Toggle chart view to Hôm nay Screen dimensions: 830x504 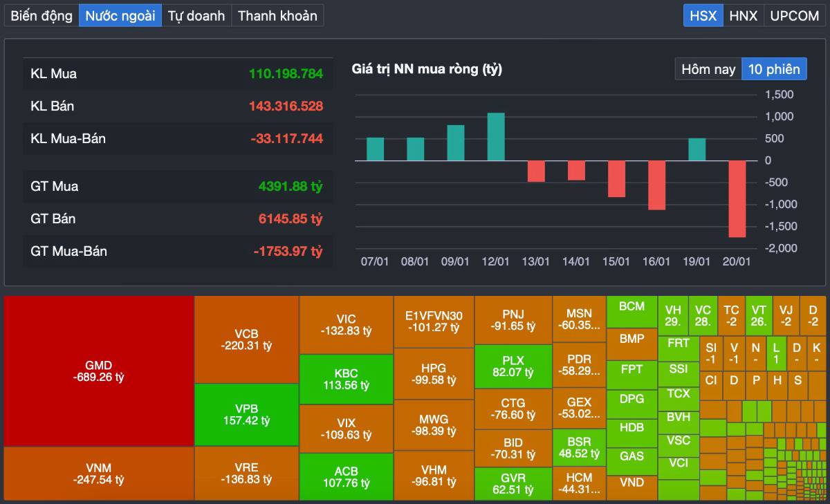pos(707,68)
